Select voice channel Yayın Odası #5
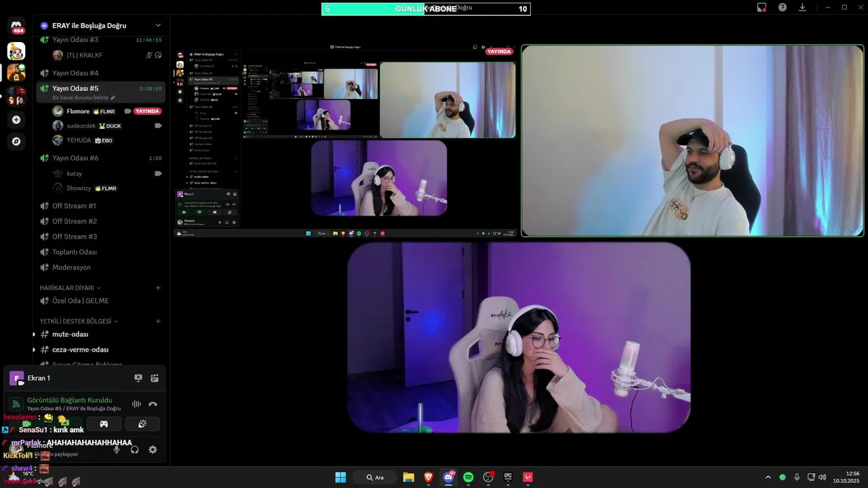This screenshot has width=868, height=488. pyautogui.click(x=100, y=92)
